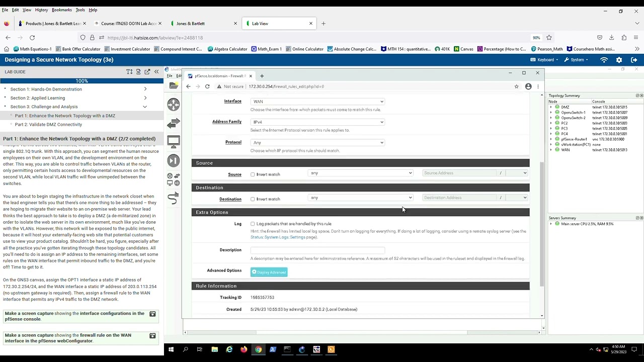Open GNS3 switch devices browser icon

coord(174,123)
